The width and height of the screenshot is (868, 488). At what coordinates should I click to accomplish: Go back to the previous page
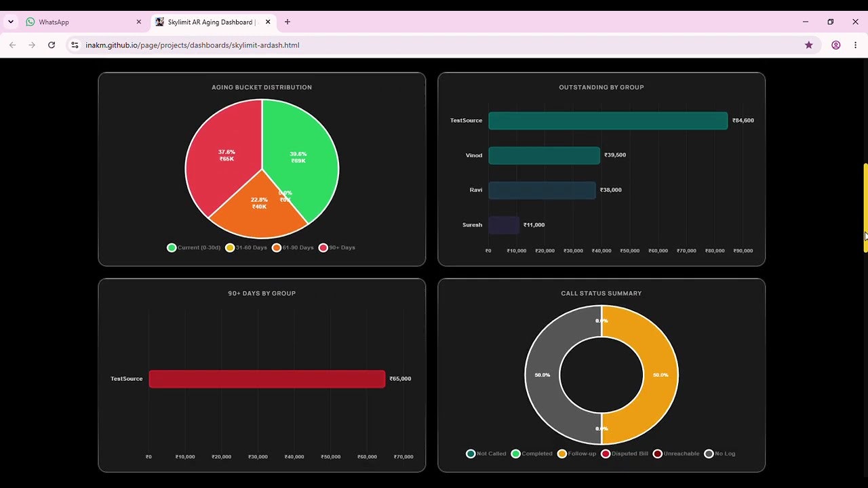[x=12, y=45]
